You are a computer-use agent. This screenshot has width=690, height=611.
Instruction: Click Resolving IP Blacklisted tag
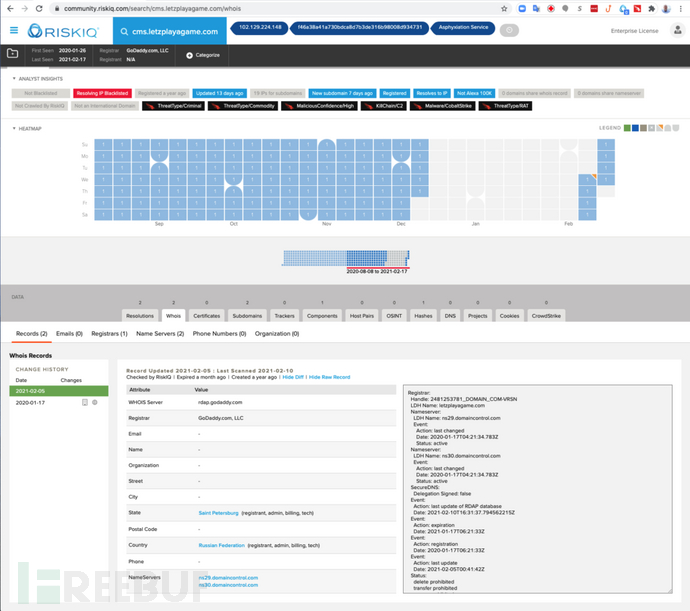pyautogui.click(x=102, y=93)
